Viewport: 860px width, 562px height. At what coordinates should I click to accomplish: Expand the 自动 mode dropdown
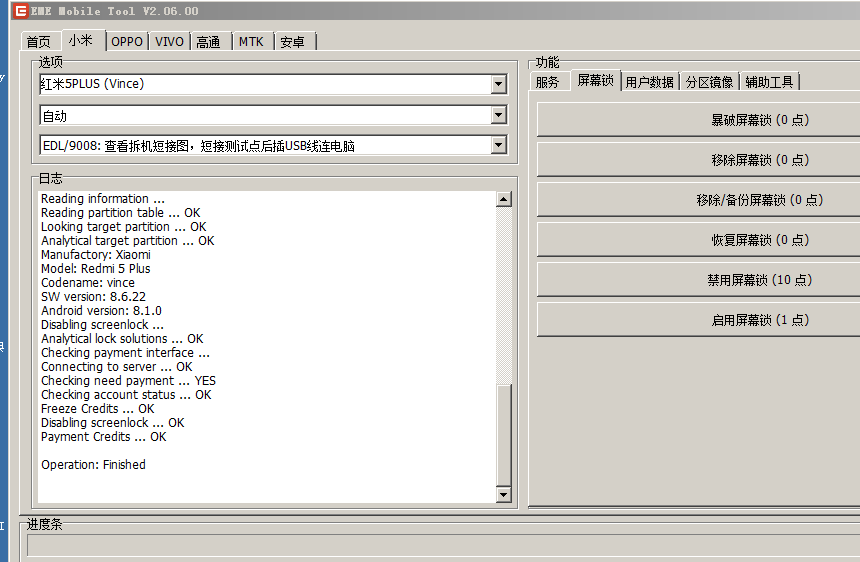(498, 116)
